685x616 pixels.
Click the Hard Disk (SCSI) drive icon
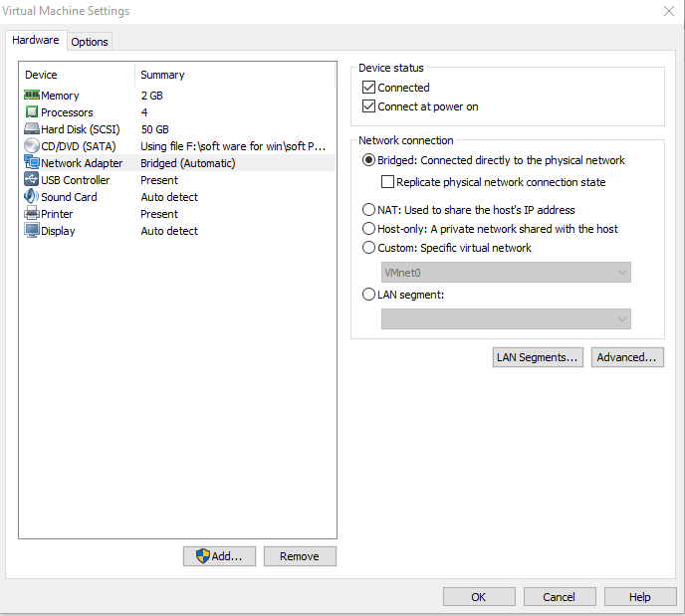coord(32,128)
